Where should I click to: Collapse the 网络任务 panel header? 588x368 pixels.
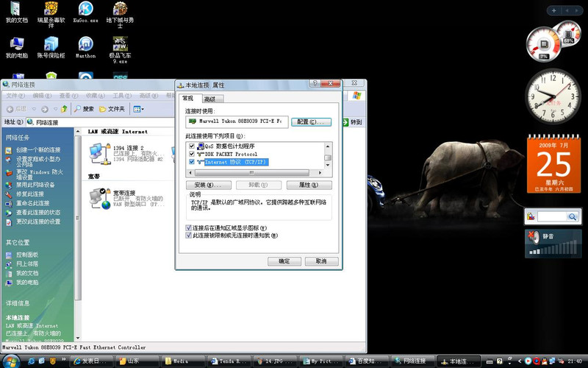point(38,138)
